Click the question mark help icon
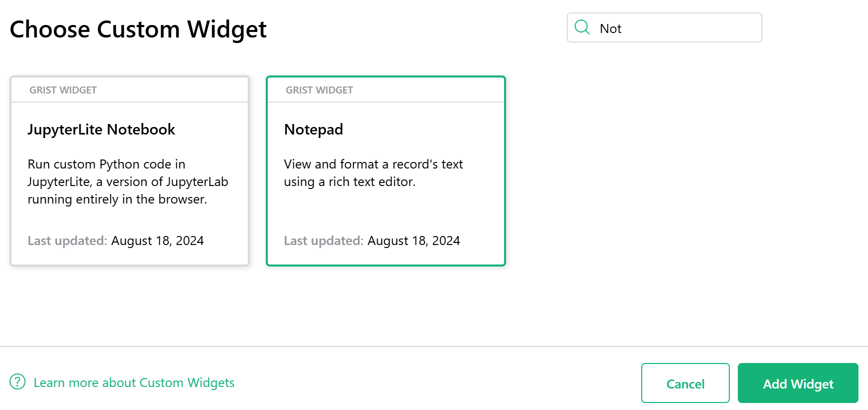 [18, 382]
